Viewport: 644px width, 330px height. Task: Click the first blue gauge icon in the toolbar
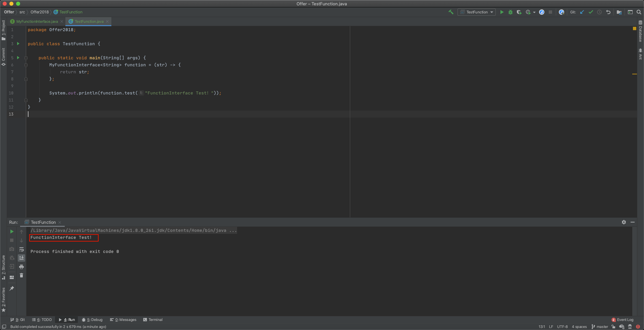[x=542, y=12]
